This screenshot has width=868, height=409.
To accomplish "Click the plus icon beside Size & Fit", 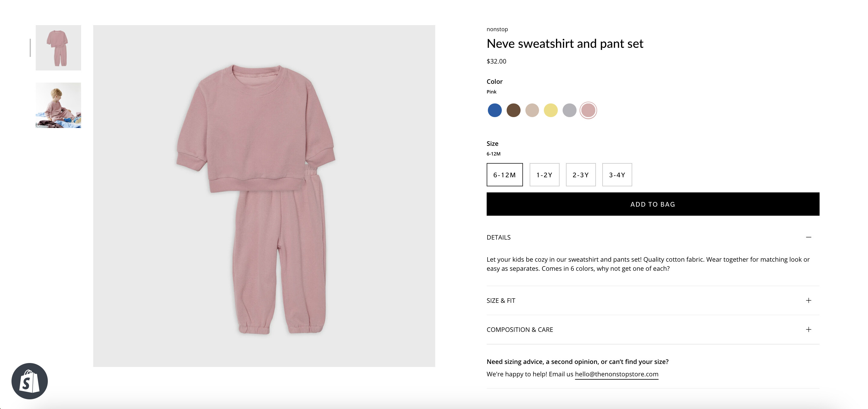I will click(808, 300).
